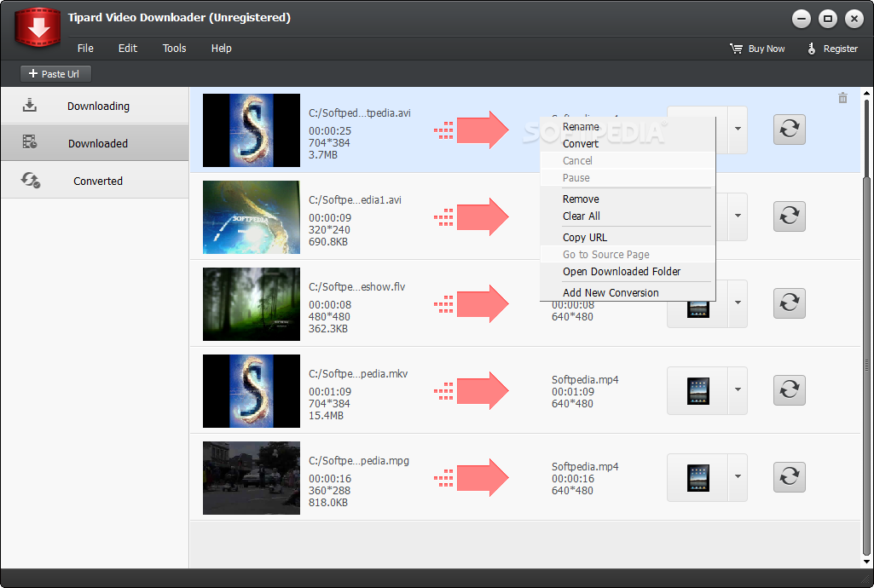Open the Tools menu
Image resolution: width=874 pixels, height=588 pixels.
click(175, 49)
